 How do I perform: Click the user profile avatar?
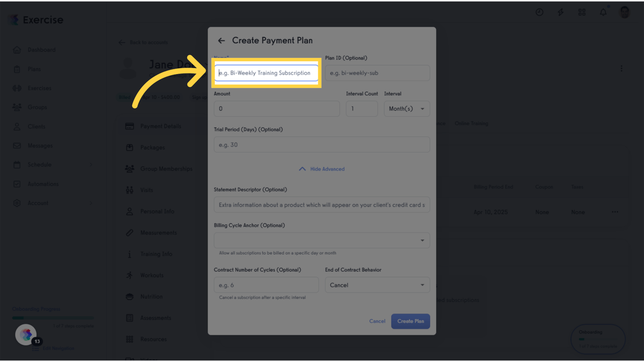click(625, 12)
